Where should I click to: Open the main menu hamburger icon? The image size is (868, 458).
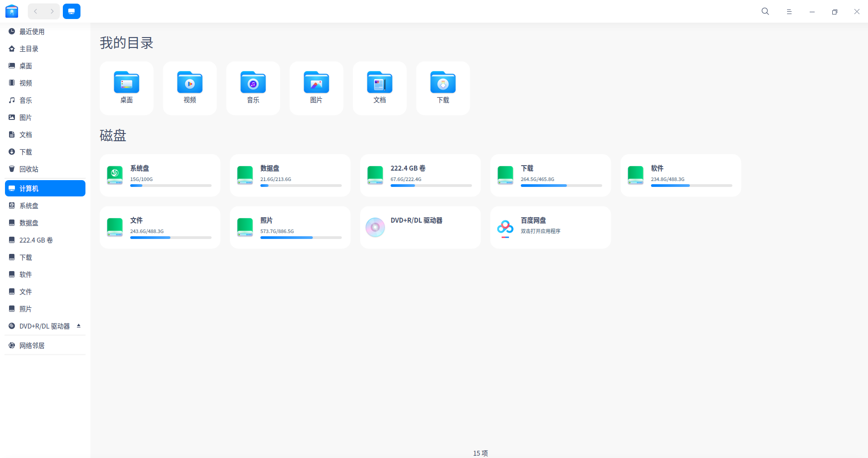click(789, 12)
